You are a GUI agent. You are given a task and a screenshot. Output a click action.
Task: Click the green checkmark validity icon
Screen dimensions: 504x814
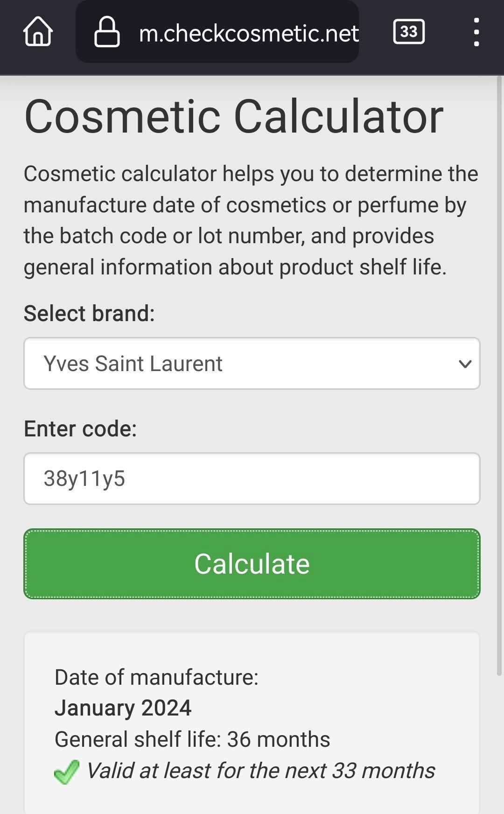pyautogui.click(x=67, y=772)
